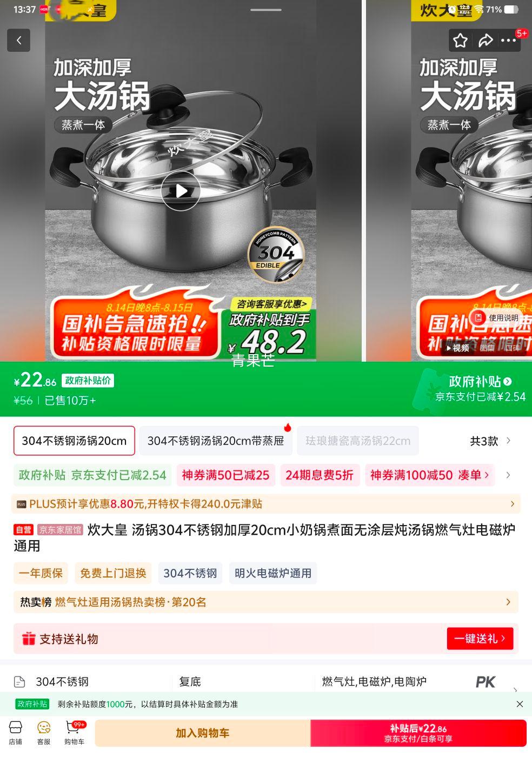Go back using the arrow icon
Image resolution: width=532 pixels, height=757 pixels.
coord(19,40)
